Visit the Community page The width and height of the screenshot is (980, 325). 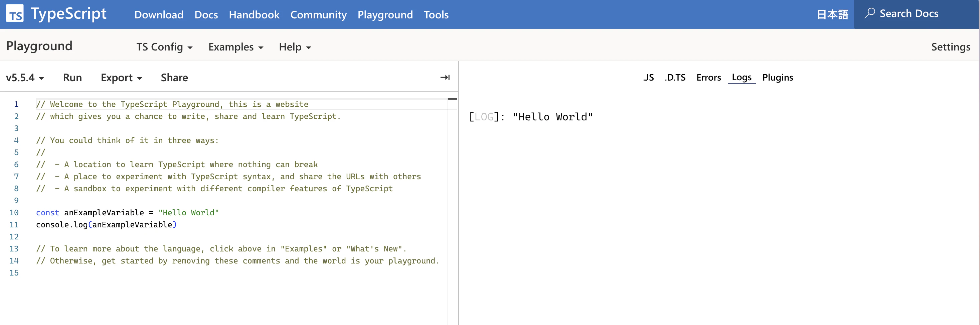318,14
